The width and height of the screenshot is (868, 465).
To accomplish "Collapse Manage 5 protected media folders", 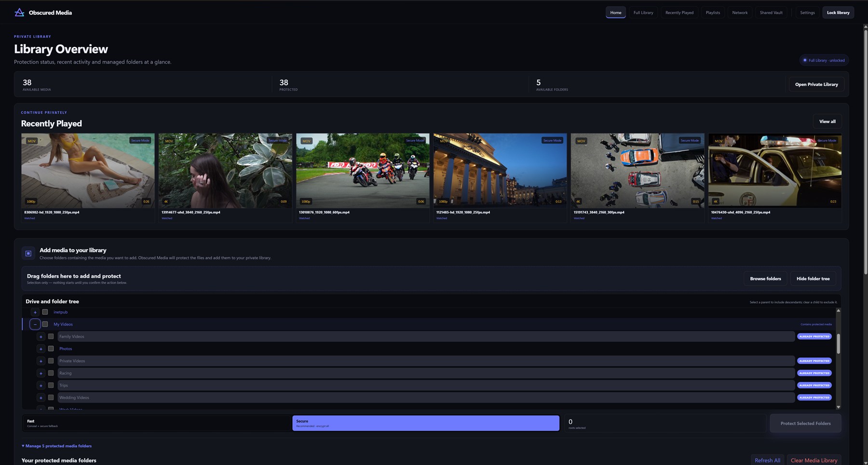I will point(56,446).
